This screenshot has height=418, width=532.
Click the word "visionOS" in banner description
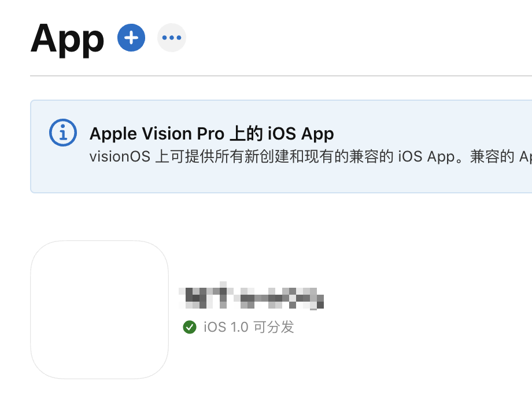[120, 157]
